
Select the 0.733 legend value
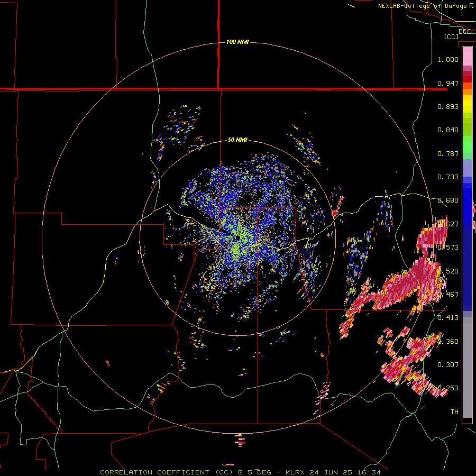tap(448, 177)
